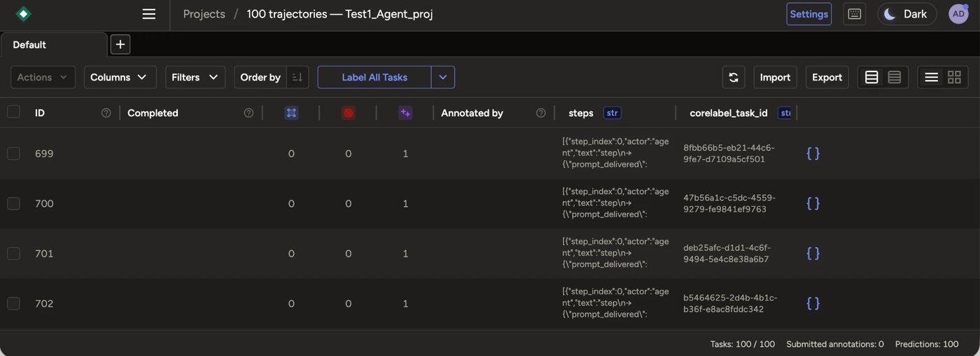Open the Actions dropdown
This screenshot has width=980, height=356.
pos(43,77)
